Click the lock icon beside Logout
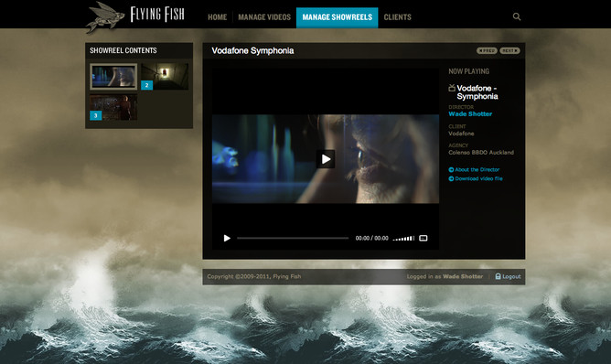The height and width of the screenshot is (364, 611). tap(498, 276)
